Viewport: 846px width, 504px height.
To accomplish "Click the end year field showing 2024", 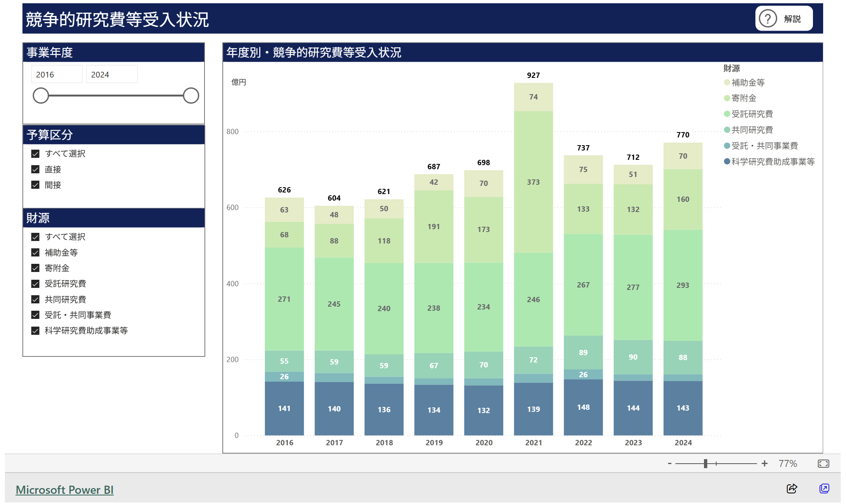I will 111,75.
